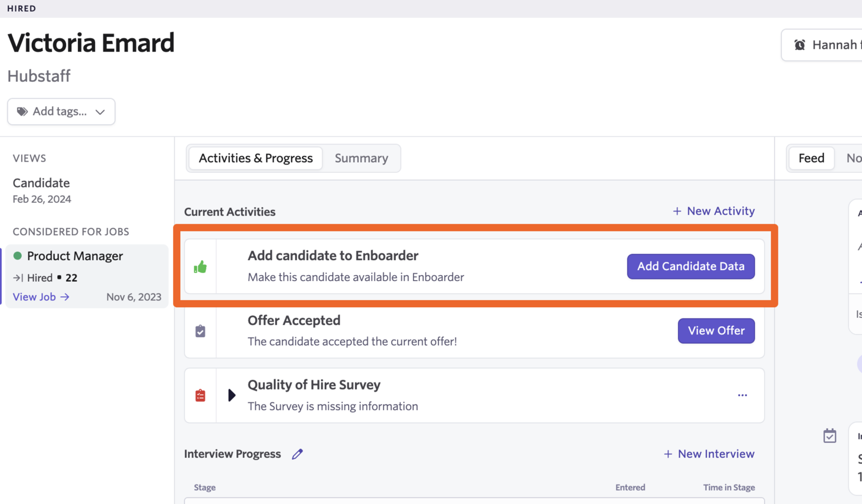Click the calendar check icon in feed
Image resolution: width=862 pixels, height=504 pixels.
pyautogui.click(x=830, y=436)
